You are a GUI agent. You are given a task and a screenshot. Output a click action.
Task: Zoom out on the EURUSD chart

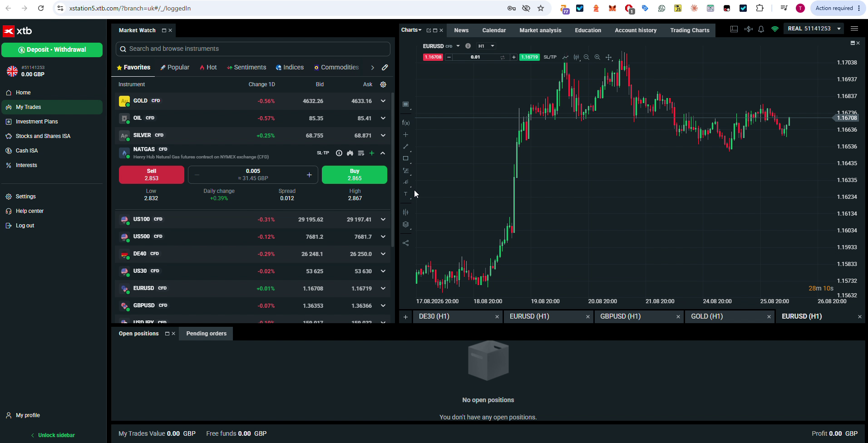[587, 57]
